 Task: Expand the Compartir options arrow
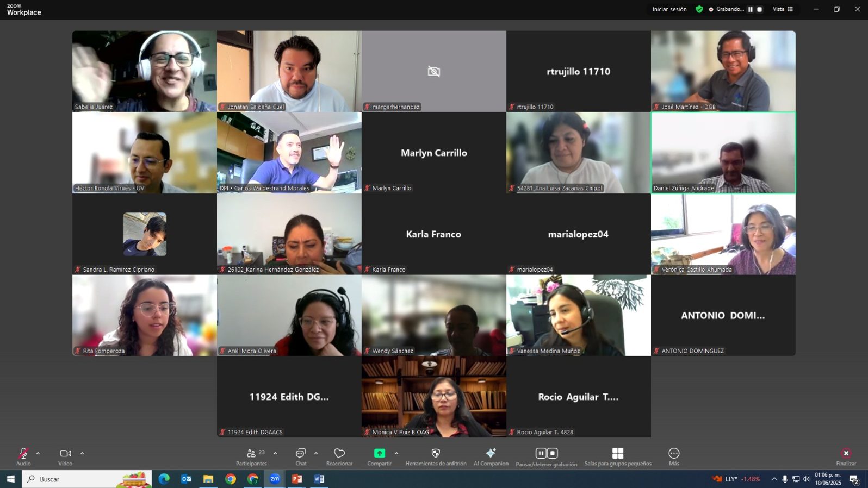[x=396, y=453]
